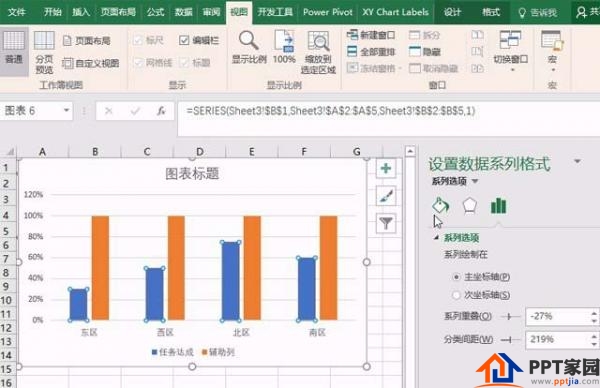Open the Name Box dropdown arrow

[x=66, y=111]
